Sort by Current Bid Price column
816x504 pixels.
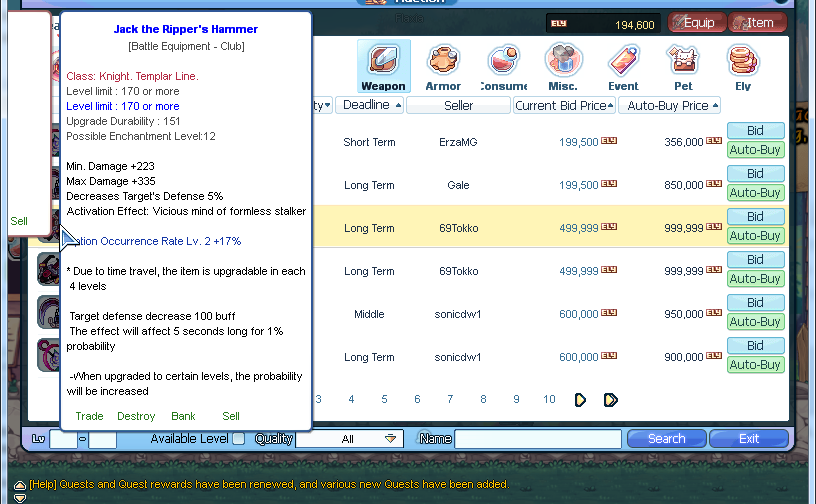pyautogui.click(x=564, y=106)
